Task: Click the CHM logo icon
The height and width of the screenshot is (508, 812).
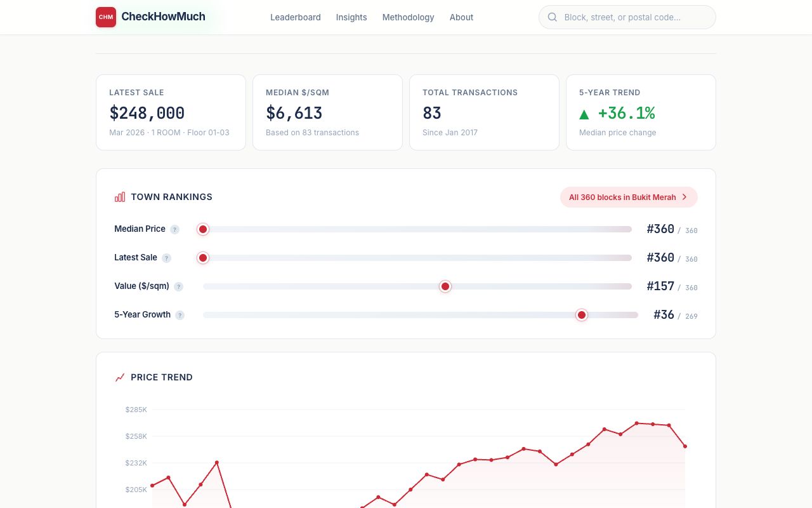Action: point(106,17)
